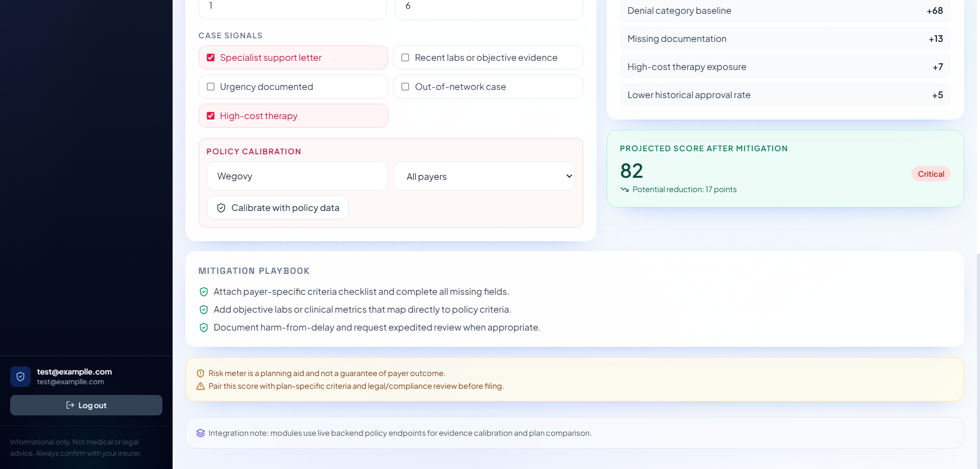Click the shield icon in Calibrate button
Viewport: 980px width, 469px height.
coord(221,208)
